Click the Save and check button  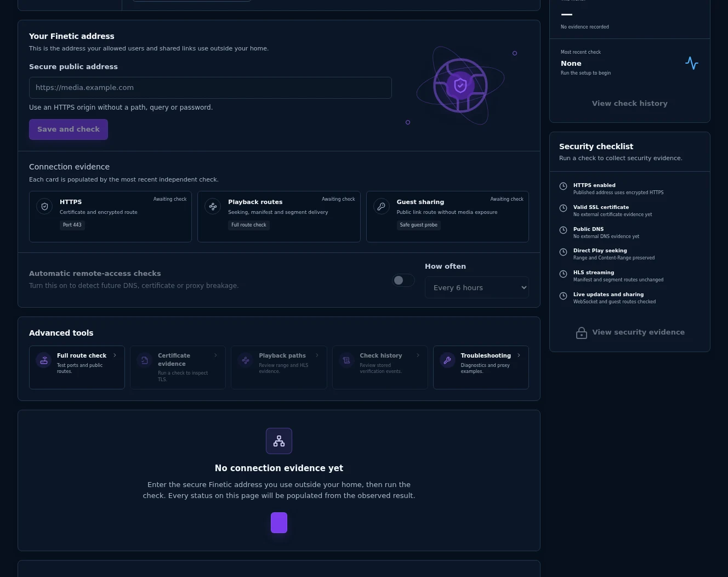(69, 129)
